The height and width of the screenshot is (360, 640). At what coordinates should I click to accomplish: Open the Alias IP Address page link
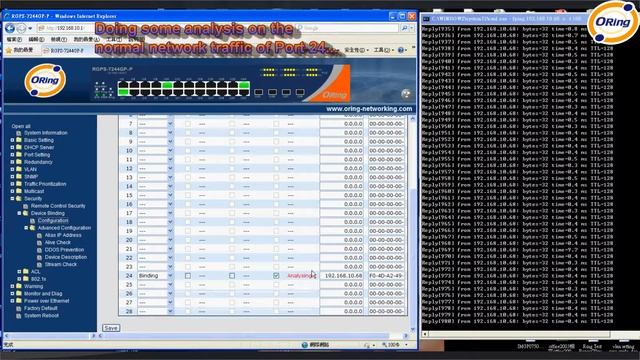point(63,235)
